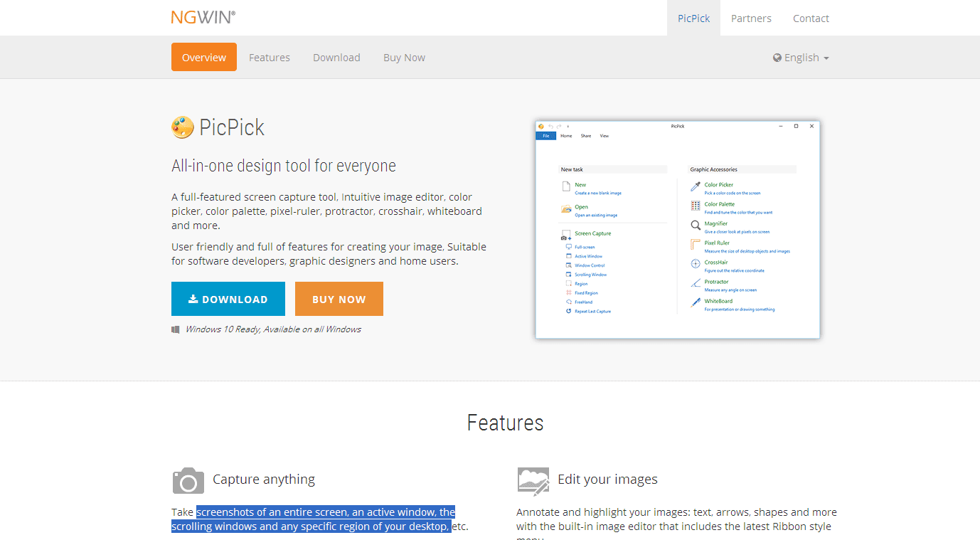Click the File tab in PicPick window
Viewport: 980px width, 540px height.
click(x=546, y=136)
